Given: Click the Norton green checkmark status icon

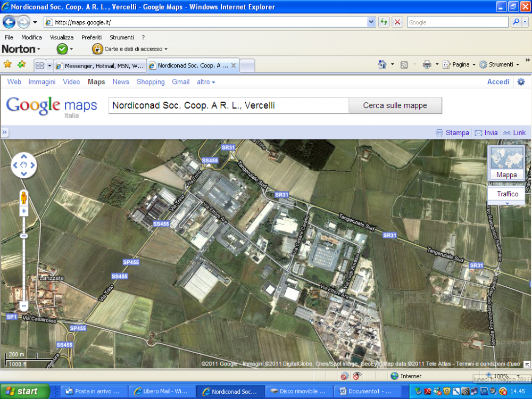Looking at the screenshot, I should pyautogui.click(x=62, y=49).
